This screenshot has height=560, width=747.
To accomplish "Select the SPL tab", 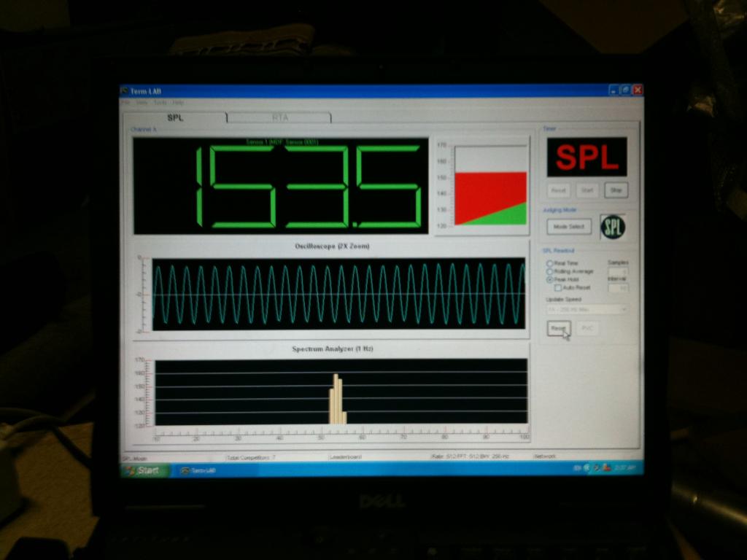I will tap(176, 117).
